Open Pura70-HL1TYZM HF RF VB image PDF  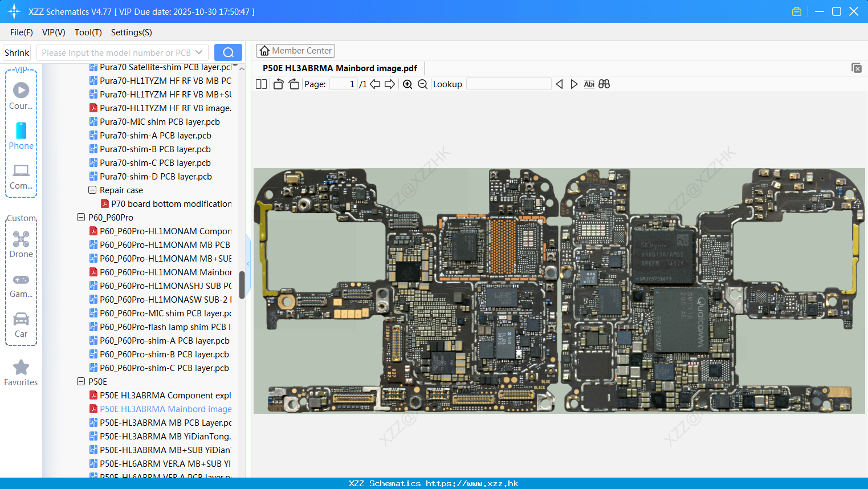coord(160,108)
